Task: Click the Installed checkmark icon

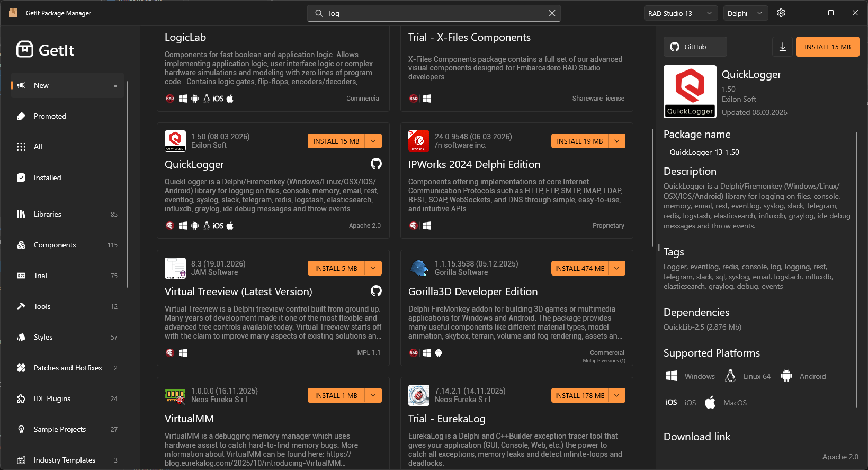Action: tap(21, 178)
